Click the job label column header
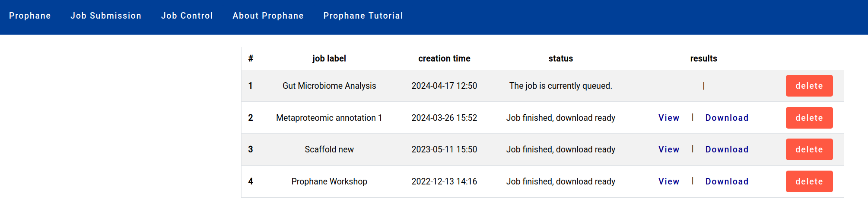868x210 pixels. coord(329,58)
